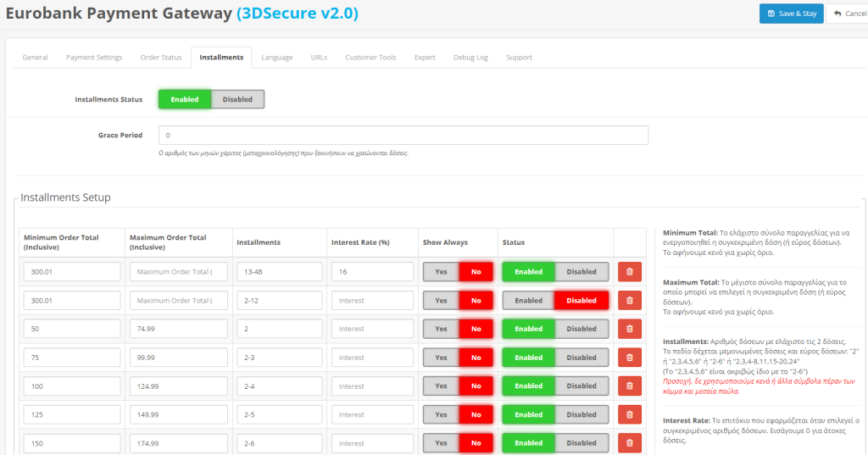Edit maximum total field containing 149.99
Image resolution: width=868 pixels, height=455 pixels.
pyautogui.click(x=178, y=414)
